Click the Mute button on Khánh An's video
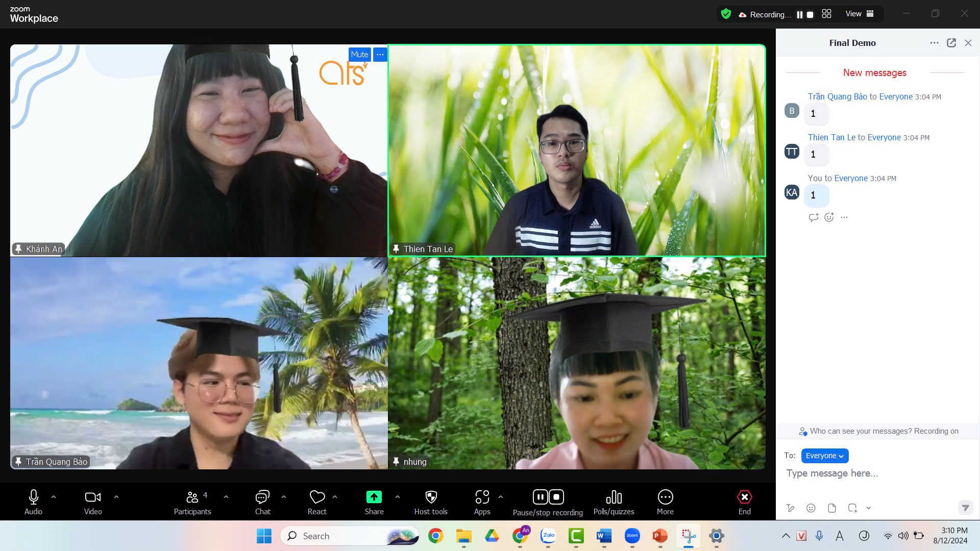980x551 pixels. tap(359, 55)
